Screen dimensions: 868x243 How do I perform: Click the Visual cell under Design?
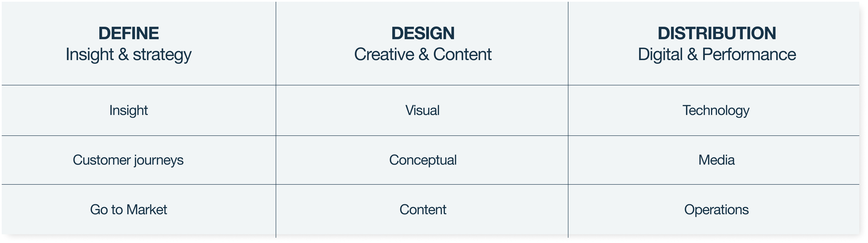pos(422,110)
